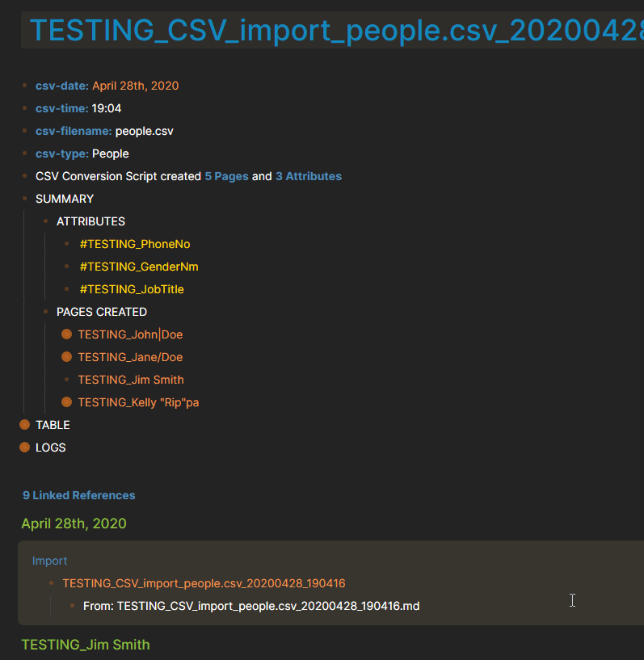Toggle open the collapsed TABLE block

[25, 425]
